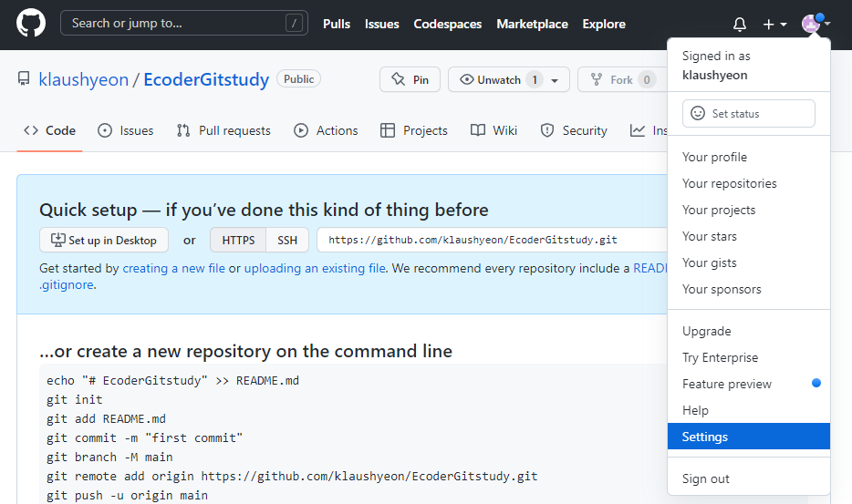This screenshot has width=852, height=504.
Task: Go to Issues in top navigation
Action: pos(381,24)
